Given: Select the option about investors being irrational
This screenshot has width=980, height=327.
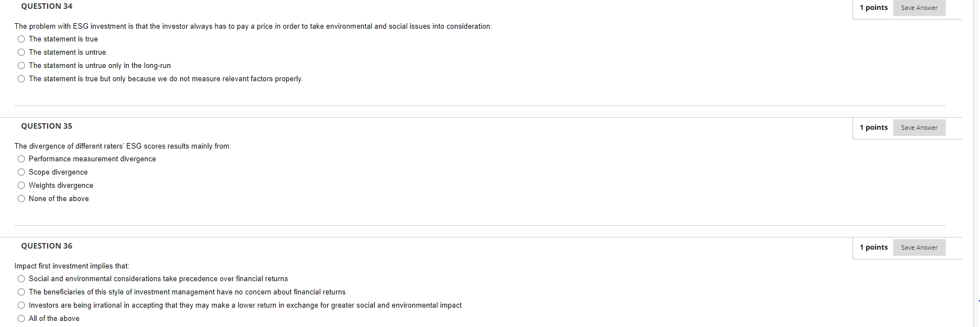Looking at the screenshot, I should point(21,305).
